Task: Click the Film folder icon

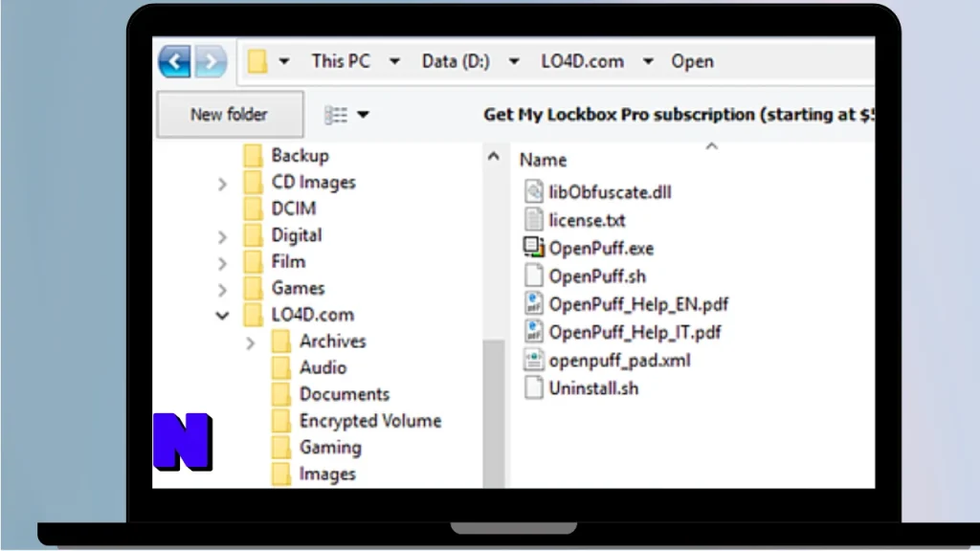Action: tap(253, 261)
